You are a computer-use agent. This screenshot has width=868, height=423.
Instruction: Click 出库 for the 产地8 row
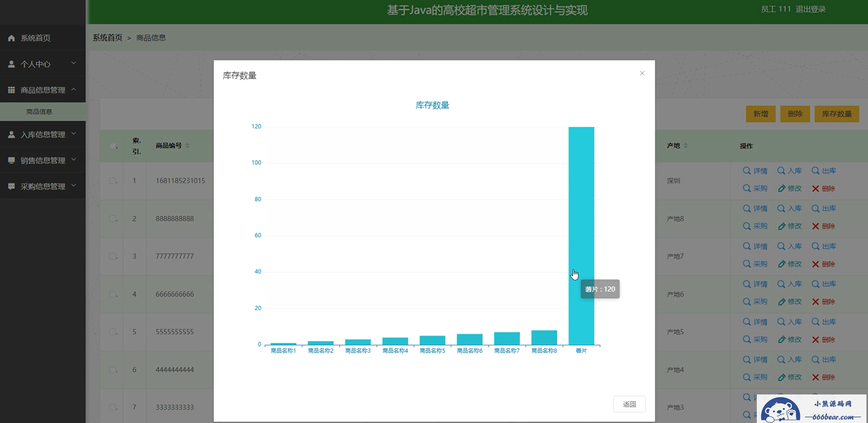click(x=824, y=208)
